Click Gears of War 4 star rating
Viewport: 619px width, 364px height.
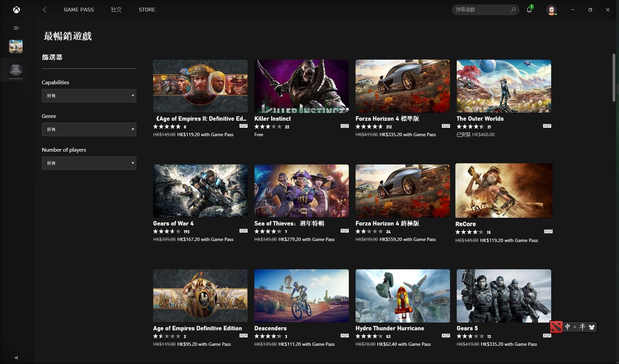point(167,232)
